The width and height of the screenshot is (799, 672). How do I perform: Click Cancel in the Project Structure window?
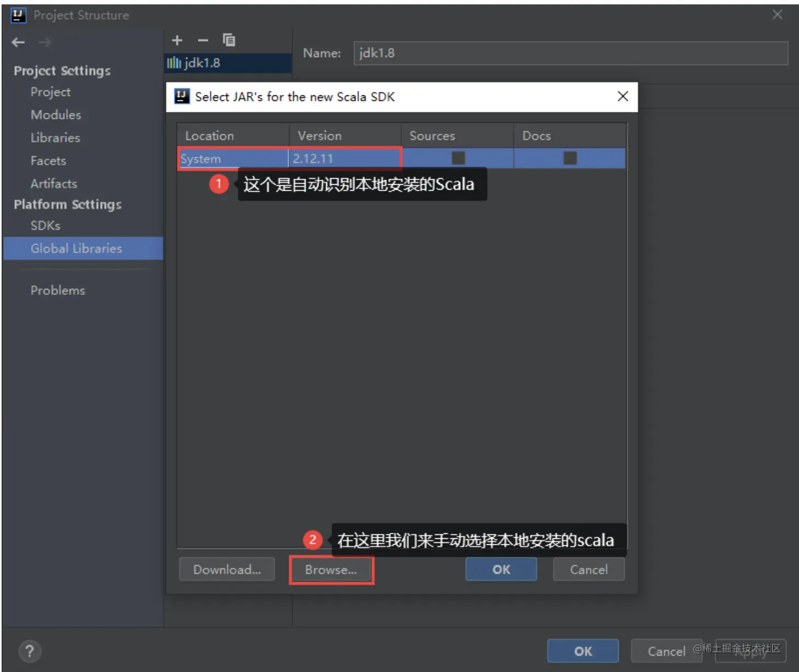666,651
